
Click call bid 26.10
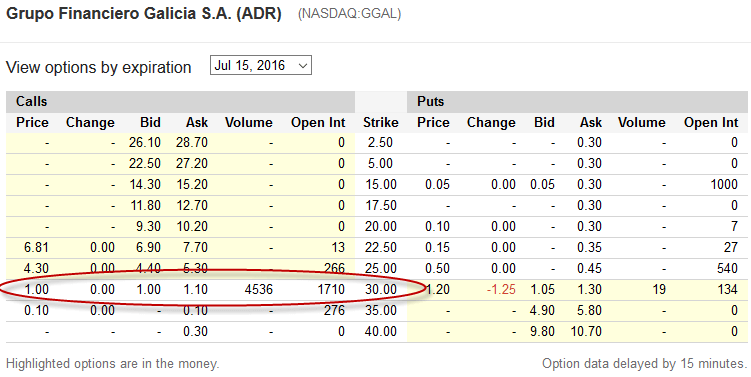click(145, 143)
